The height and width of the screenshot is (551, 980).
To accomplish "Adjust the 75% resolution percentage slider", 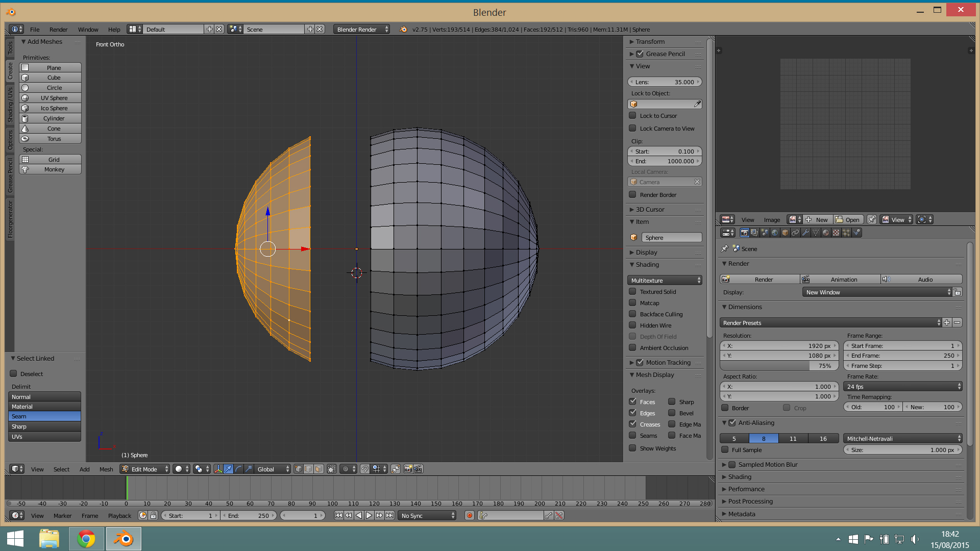I will 779,366.
